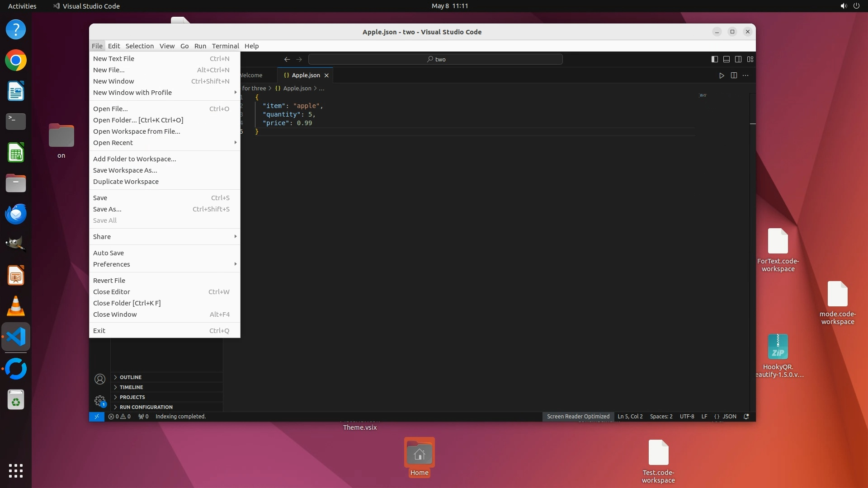Toggle Panel layout icon in title bar
Image resolution: width=868 pixels, height=488 pixels.
[x=726, y=59]
